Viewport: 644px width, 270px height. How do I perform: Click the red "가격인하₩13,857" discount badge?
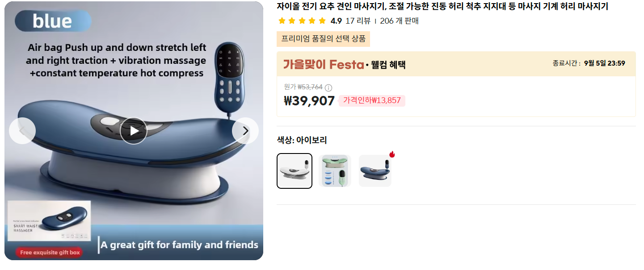click(372, 101)
